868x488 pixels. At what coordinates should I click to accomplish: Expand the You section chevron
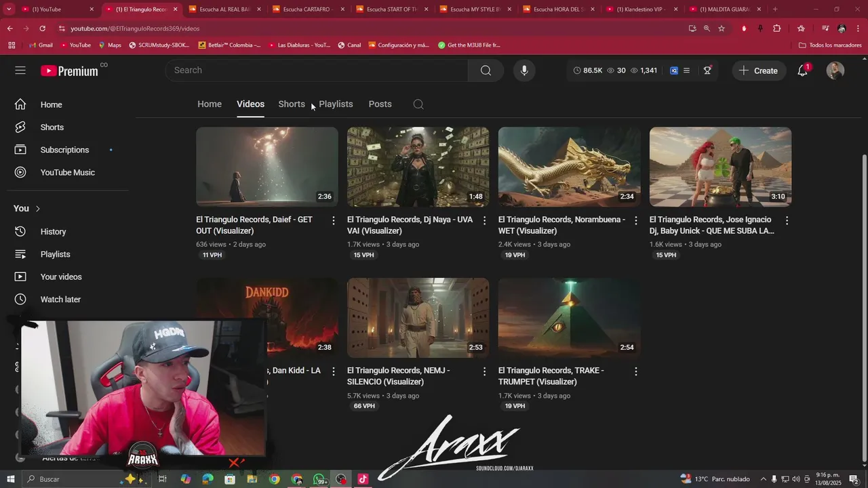click(x=38, y=209)
